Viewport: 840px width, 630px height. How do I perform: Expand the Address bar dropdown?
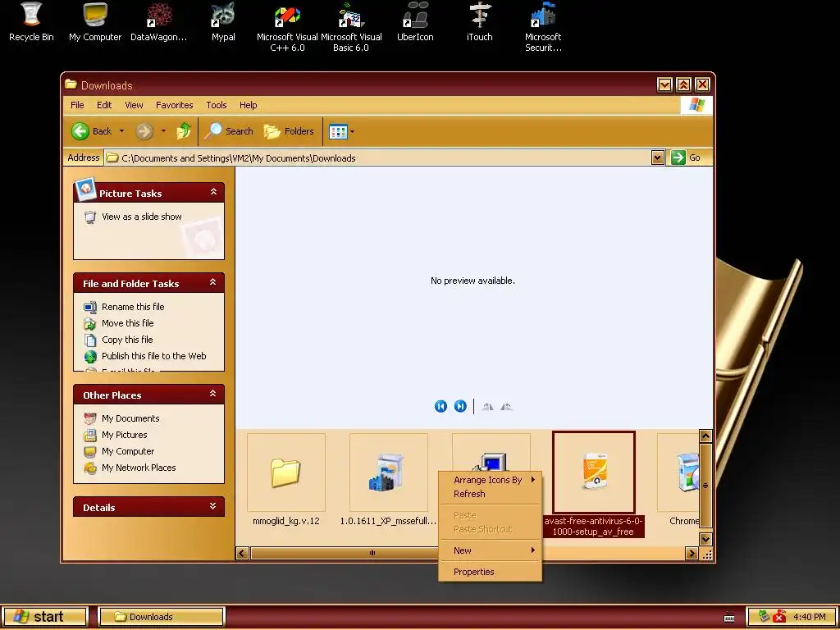tap(658, 157)
